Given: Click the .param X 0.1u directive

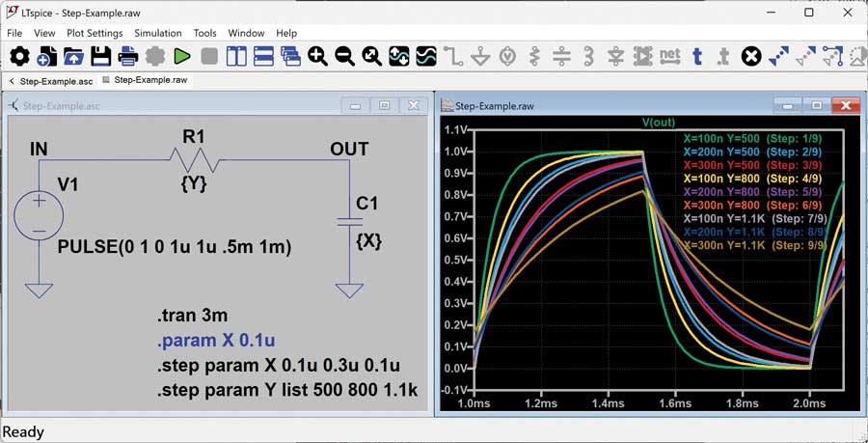Looking at the screenshot, I should [x=218, y=341].
